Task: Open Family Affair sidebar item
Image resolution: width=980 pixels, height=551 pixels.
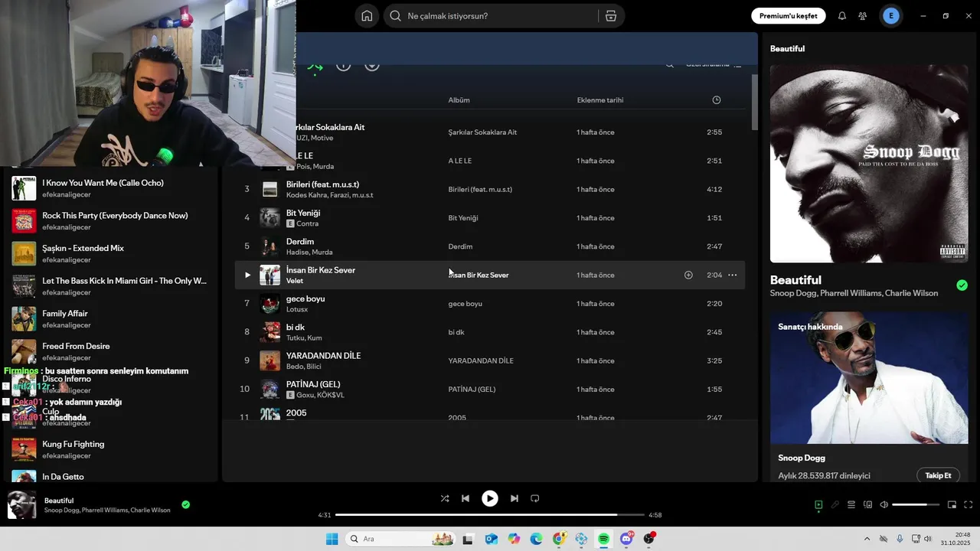Action: tap(111, 319)
